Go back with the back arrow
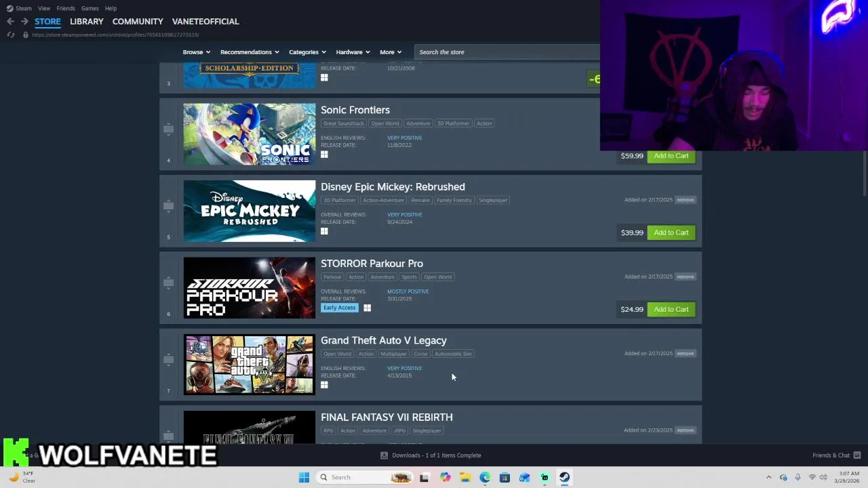Screen dimensions: 868x488 (x=10, y=22)
